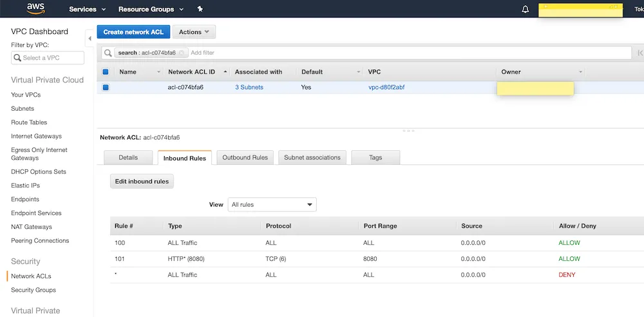Open Endpoints in sidebar

point(25,199)
